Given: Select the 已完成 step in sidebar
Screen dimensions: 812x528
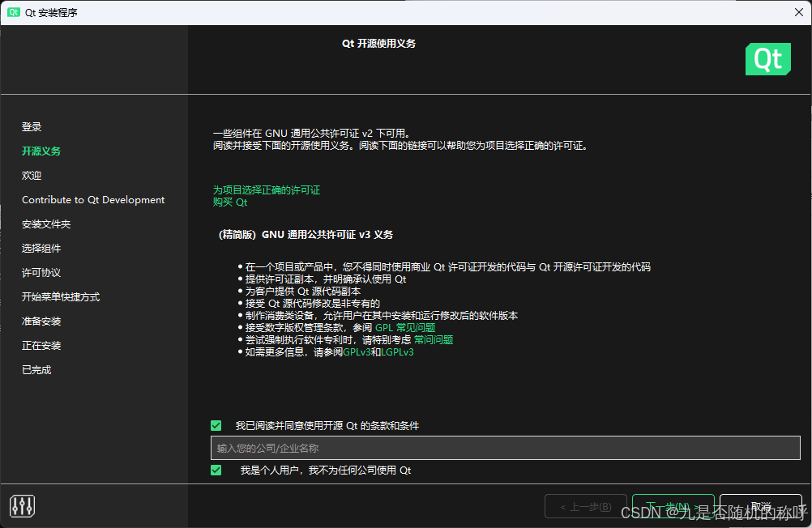Looking at the screenshot, I should pos(36,370).
